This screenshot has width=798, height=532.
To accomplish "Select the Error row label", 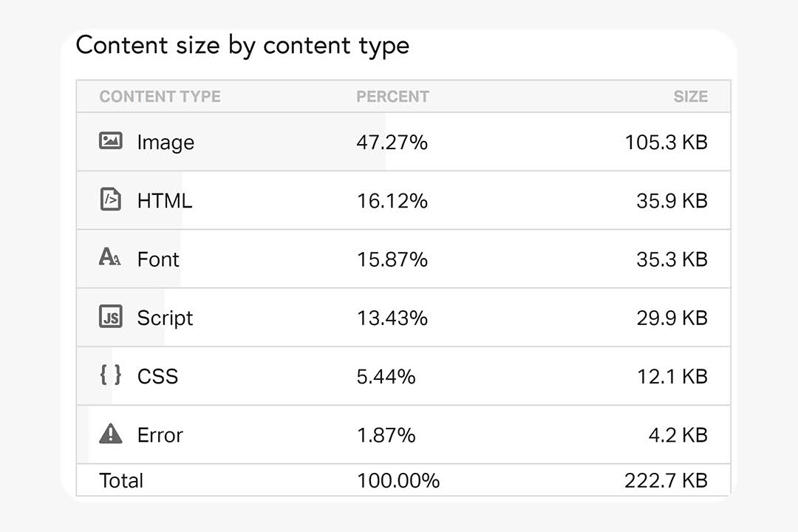I will [x=160, y=435].
